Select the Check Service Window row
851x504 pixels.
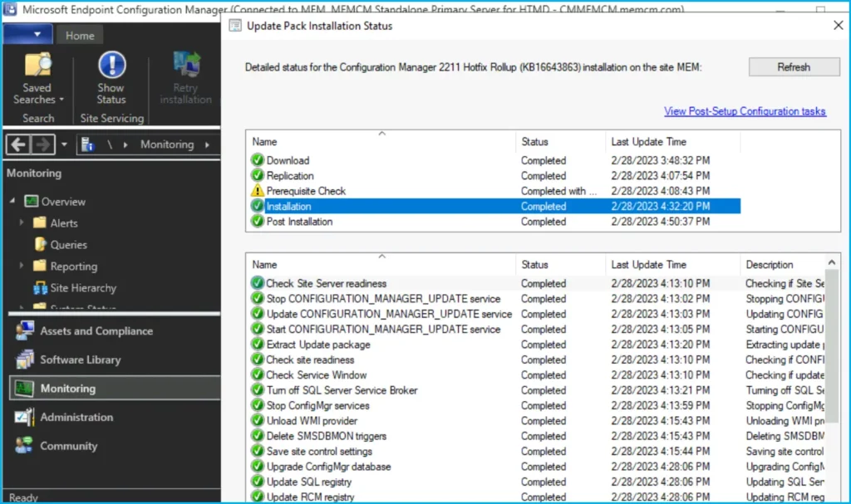point(537,374)
